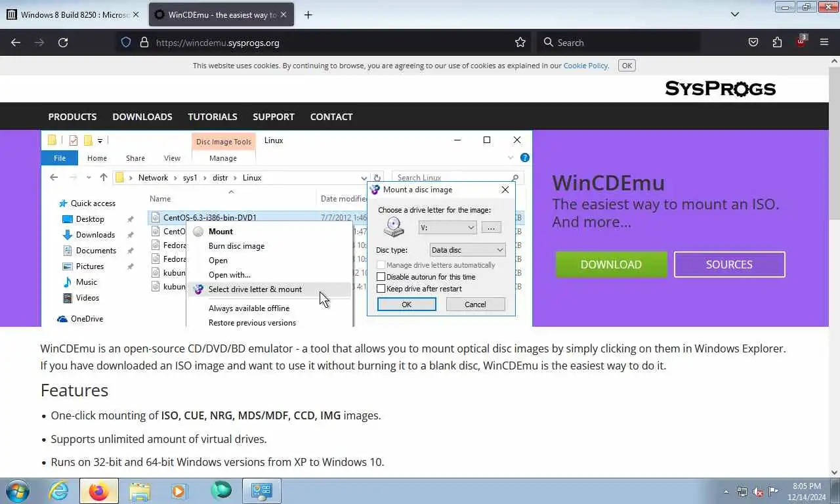Click the control panel window taskbar icon

tap(262, 491)
